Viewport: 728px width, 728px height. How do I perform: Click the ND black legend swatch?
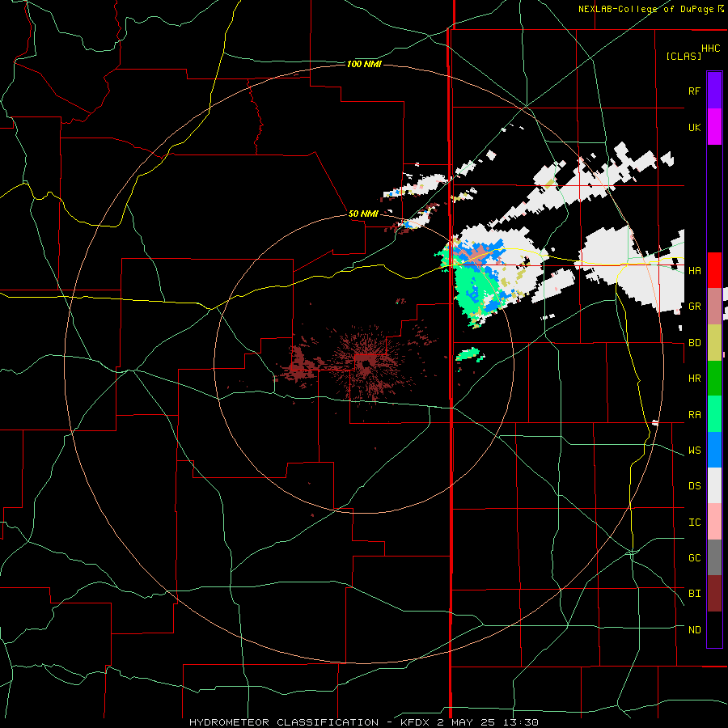(714, 629)
